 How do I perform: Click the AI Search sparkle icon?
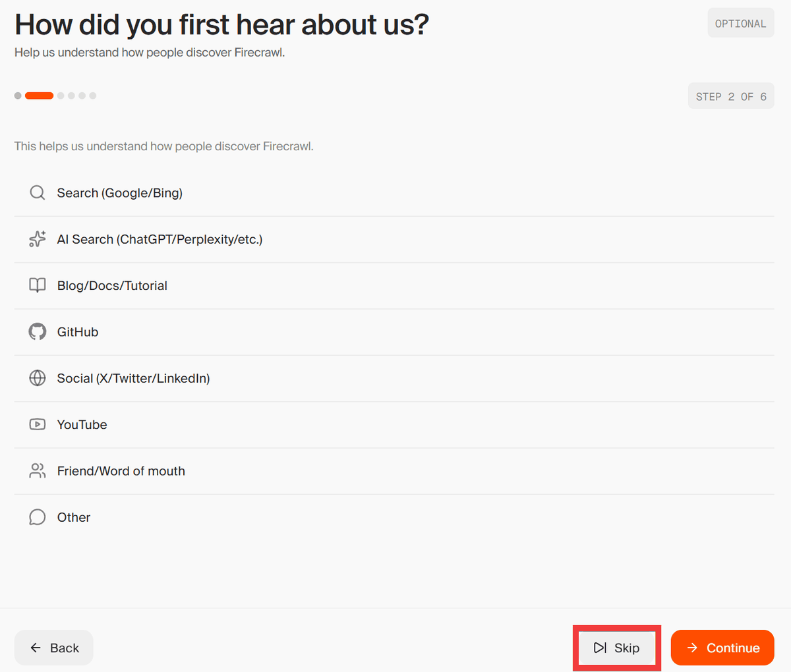tap(38, 239)
